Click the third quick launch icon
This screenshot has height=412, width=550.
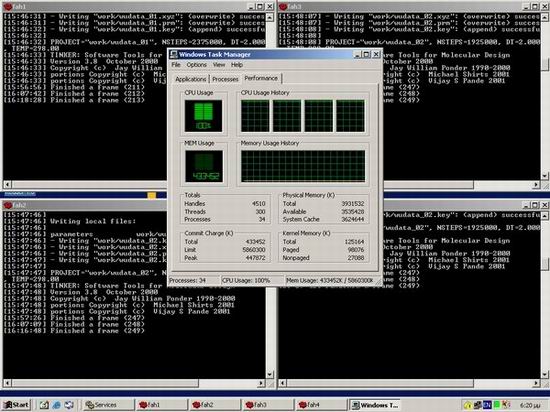tap(69, 405)
